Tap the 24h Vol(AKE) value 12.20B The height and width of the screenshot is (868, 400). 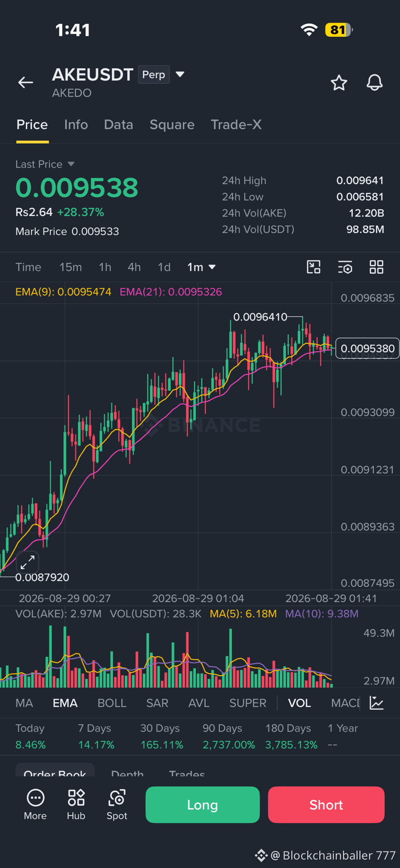(367, 213)
